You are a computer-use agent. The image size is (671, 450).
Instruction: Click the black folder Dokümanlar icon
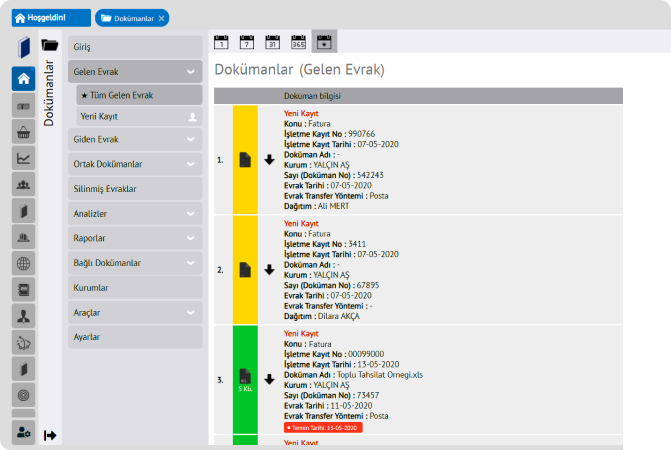click(x=50, y=45)
